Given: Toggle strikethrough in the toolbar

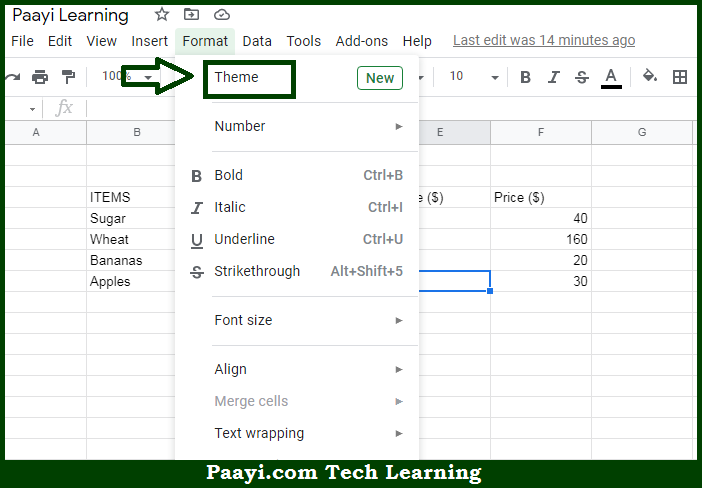Looking at the screenshot, I should coord(582,77).
